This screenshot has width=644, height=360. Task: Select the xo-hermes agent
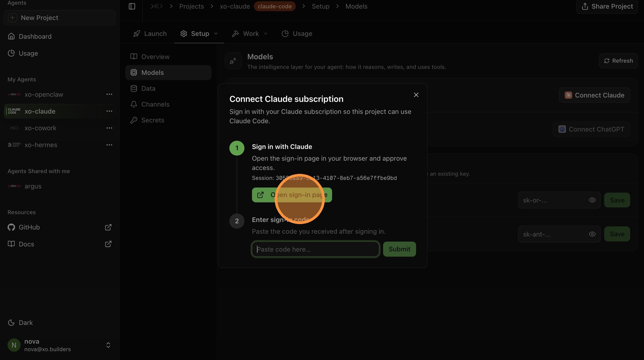pyautogui.click(x=41, y=145)
